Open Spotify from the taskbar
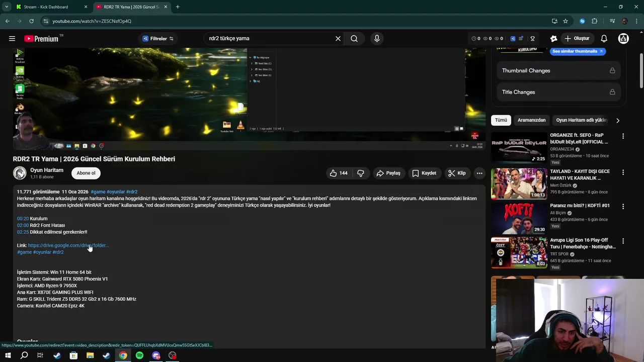Image resolution: width=644 pixels, height=362 pixels. [x=139, y=355]
